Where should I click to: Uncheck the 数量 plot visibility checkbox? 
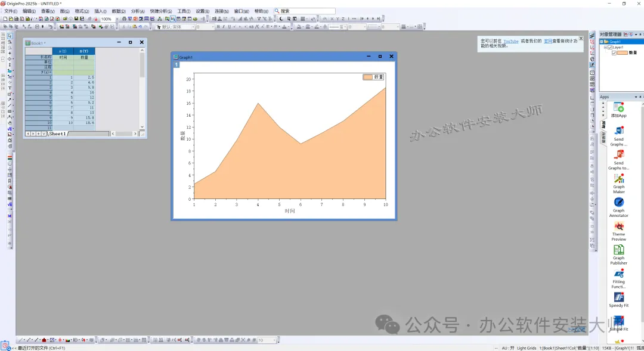pos(614,53)
